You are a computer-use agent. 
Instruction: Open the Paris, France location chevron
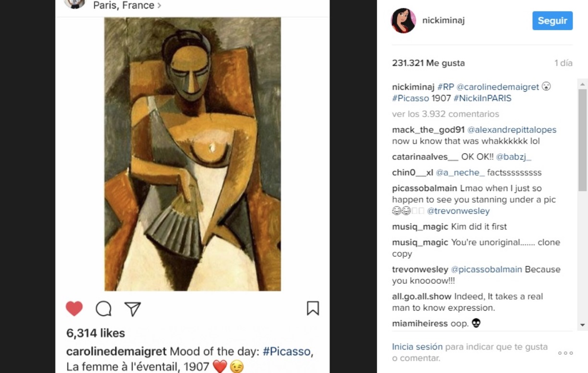coord(159,6)
